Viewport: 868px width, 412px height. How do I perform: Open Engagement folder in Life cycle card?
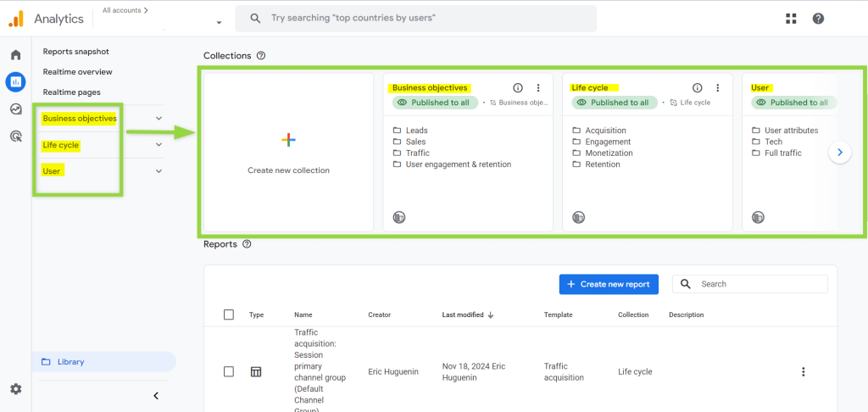pos(601,142)
